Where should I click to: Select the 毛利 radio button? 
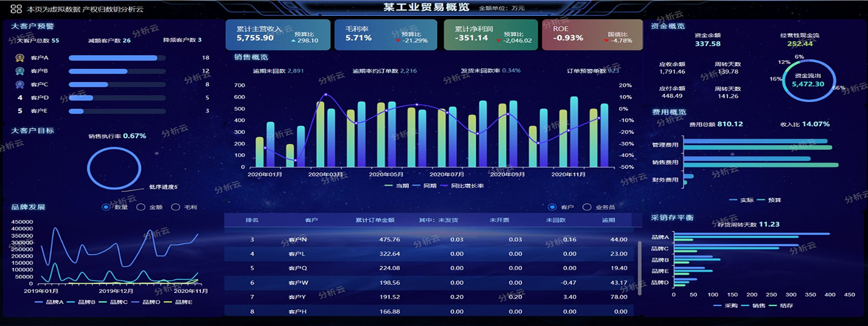[x=175, y=207]
